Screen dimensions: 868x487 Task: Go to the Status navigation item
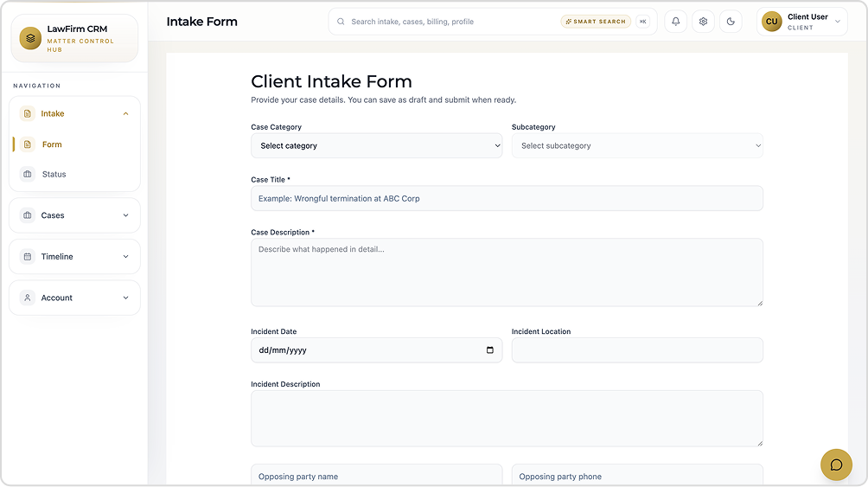click(74, 174)
